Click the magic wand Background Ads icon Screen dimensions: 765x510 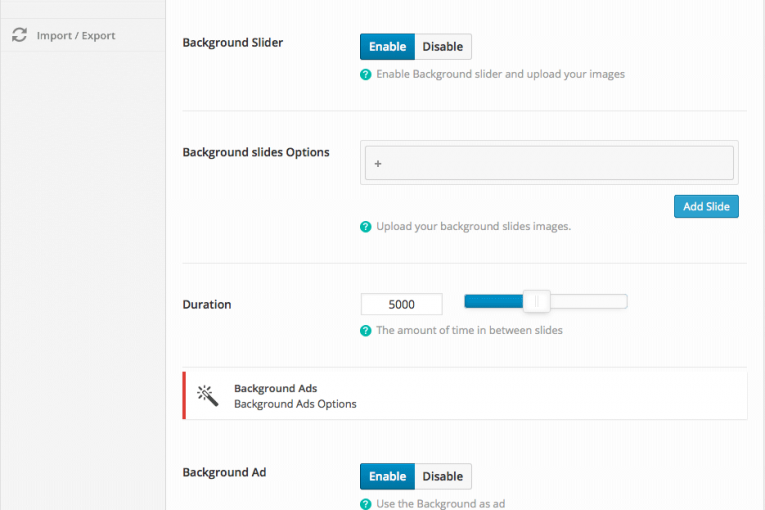coord(207,395)
